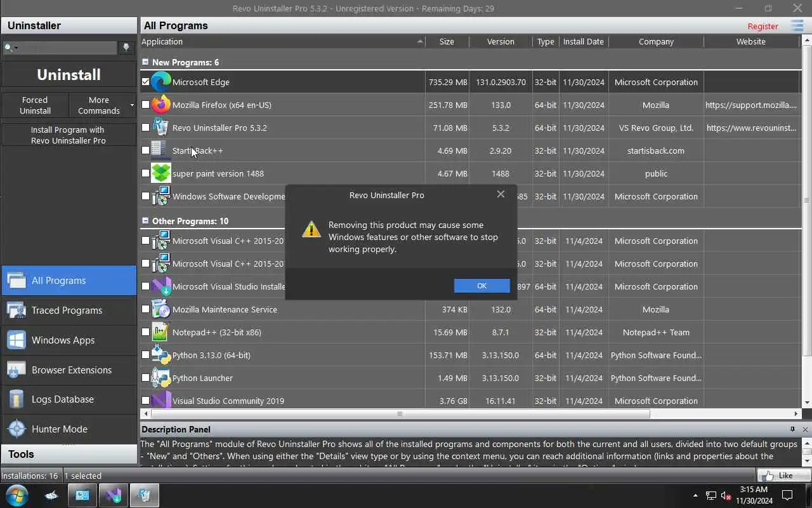This screenshot has height=508, width=812.
Task: Sort by the Install Date column header
Action: pos(583,41)
